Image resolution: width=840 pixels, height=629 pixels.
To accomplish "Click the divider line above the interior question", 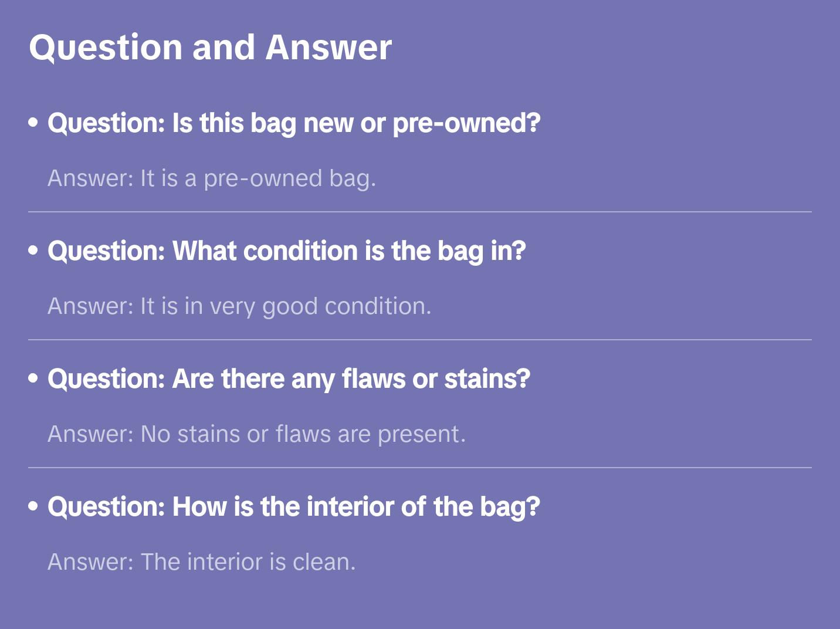I will (x=420, y=468).
